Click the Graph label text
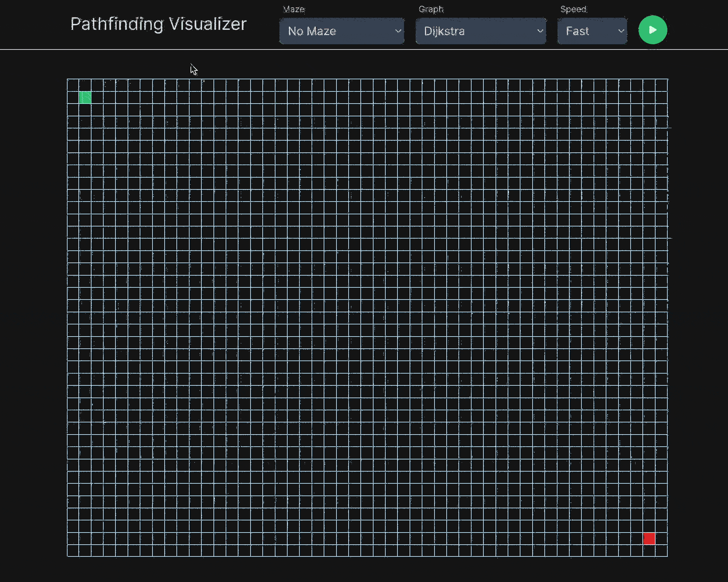The width and height of the screenshot is (728, 582). tap(431, 10)
